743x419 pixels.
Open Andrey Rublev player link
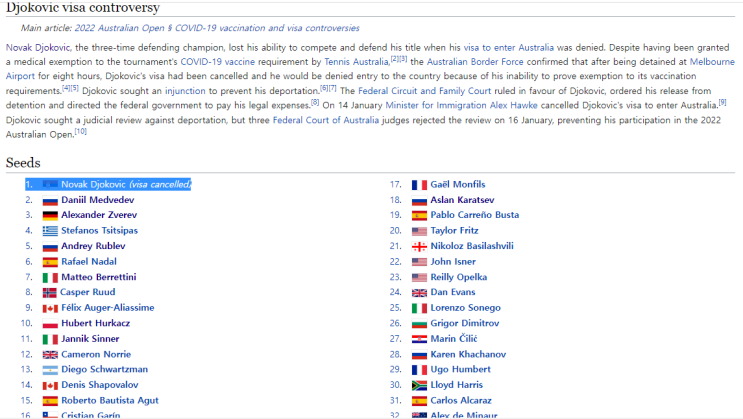tap(93, 246)
